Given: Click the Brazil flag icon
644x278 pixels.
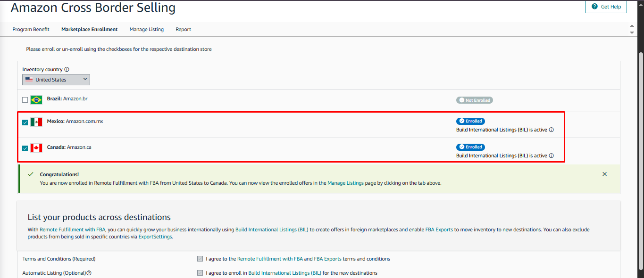Looking at the screenshot, I should [36, 100].
